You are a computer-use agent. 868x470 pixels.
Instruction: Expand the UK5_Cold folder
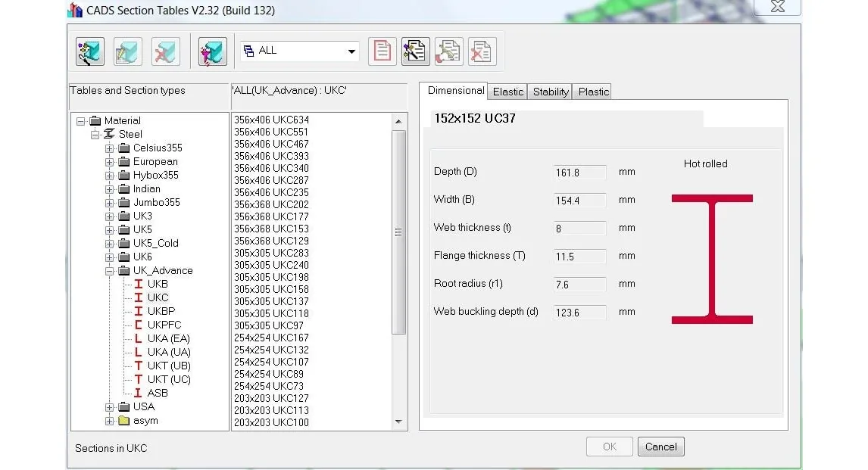click(x=110, y=243)
